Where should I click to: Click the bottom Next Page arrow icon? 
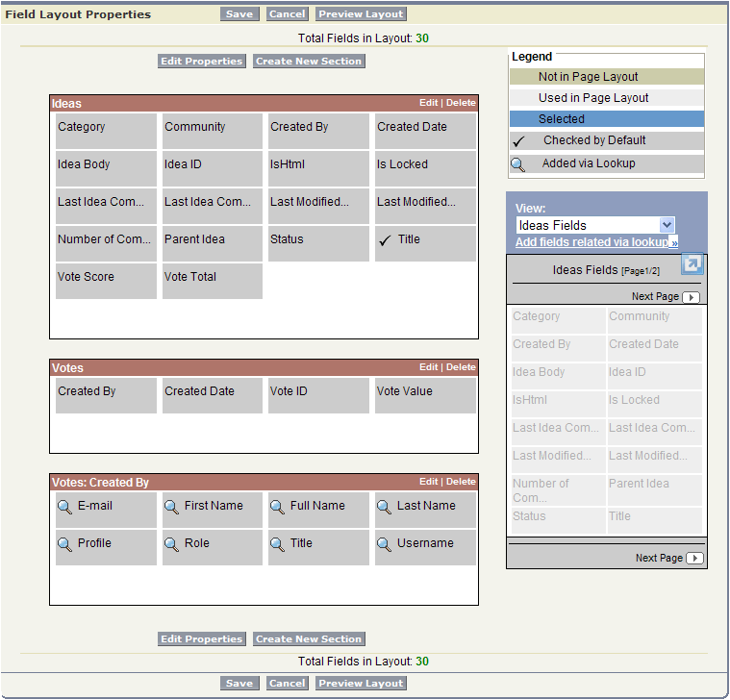point(694,558)
